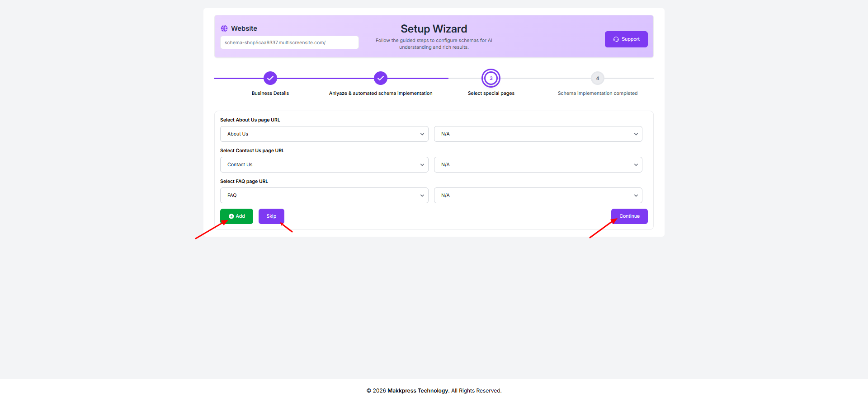The width and height of the screenshot is (868, 402).
Task: Focus the Website URL input field
Action: 289,42
